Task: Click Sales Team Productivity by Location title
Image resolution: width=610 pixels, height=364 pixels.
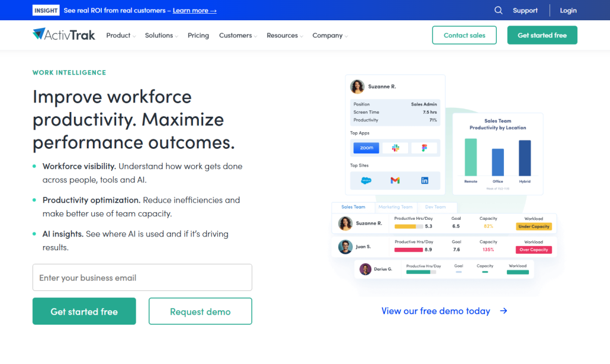Action: click(497, 124)
